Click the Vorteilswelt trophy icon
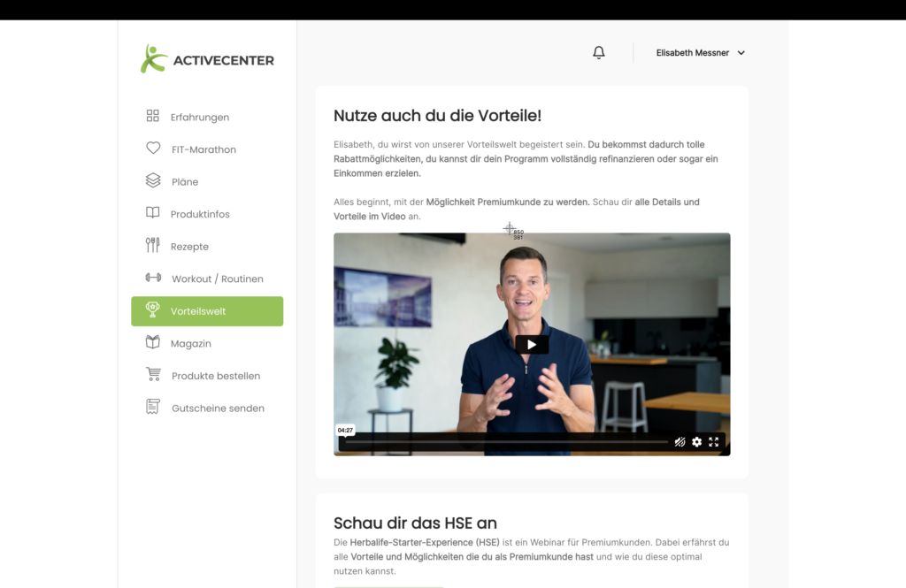This screenshot has width=906, height=588. point(152,310)
